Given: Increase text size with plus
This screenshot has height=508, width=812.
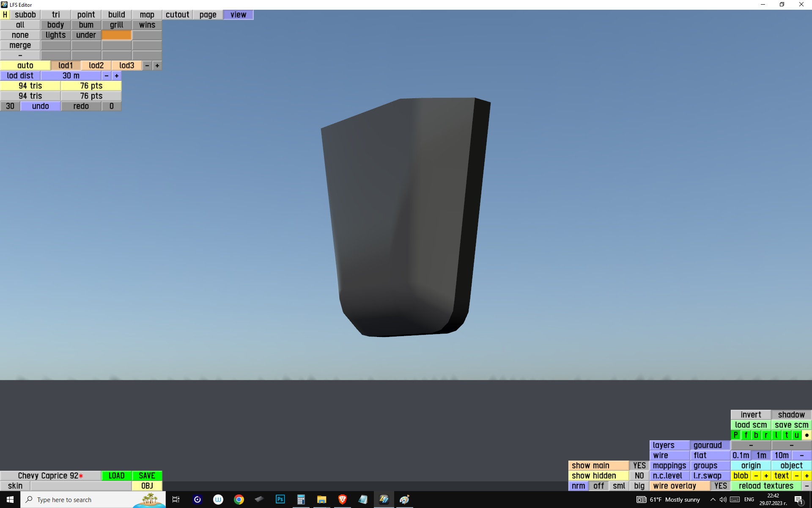Looking at the screenshot, I should 807,476.
